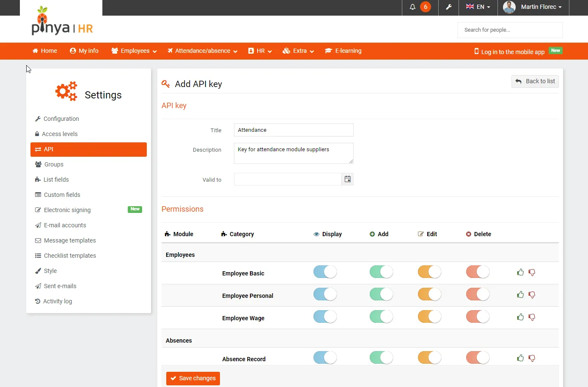Click the Search for people field
The width and height of the screenshot is (588, 387).
(x=510, y=30)
